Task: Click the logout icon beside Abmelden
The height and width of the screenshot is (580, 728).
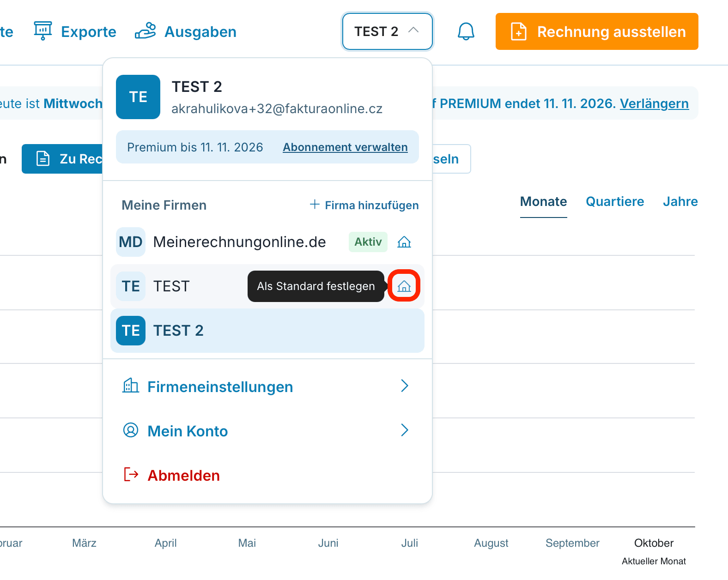Action: 131,474
